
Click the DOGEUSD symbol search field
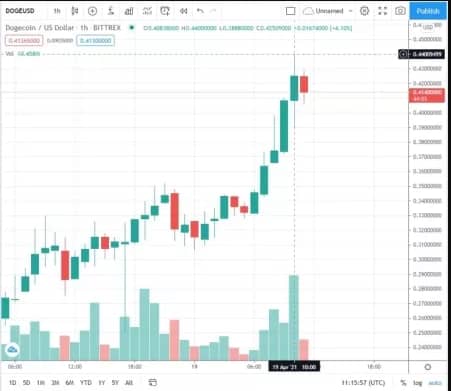click(x=20, y=11)
